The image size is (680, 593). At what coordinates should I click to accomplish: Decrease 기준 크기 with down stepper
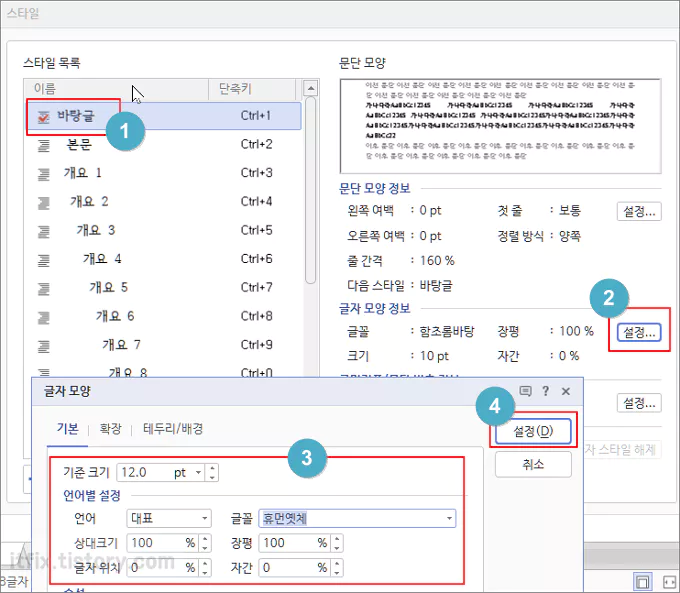212,477
